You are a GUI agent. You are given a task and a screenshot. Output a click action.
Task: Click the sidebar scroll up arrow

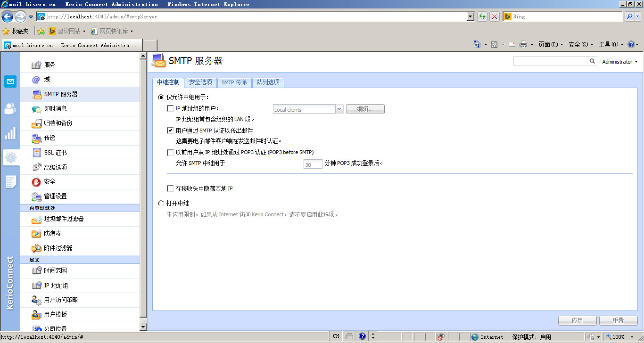pyautogui.click(x=144, y=56)
